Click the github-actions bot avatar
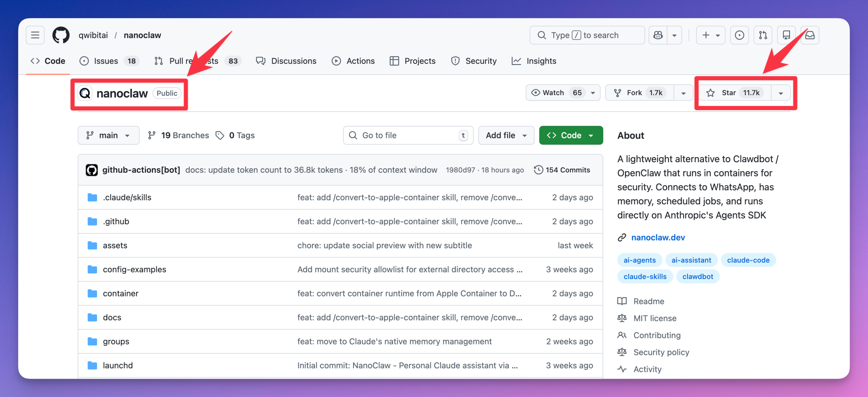This screenshot has height=397, width=868. [x=92, y=170]
